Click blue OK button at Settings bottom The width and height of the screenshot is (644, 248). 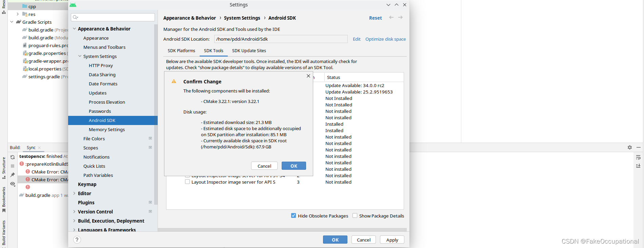(335, 240)
